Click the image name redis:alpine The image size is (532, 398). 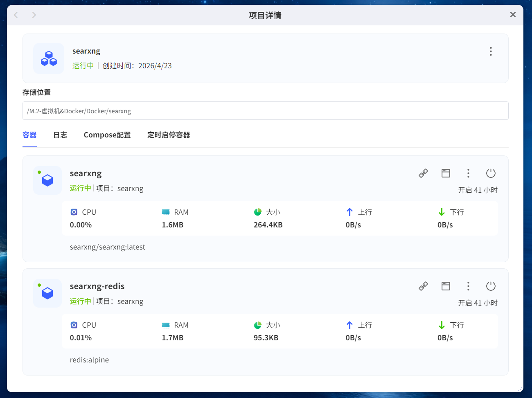pos(90,360)
